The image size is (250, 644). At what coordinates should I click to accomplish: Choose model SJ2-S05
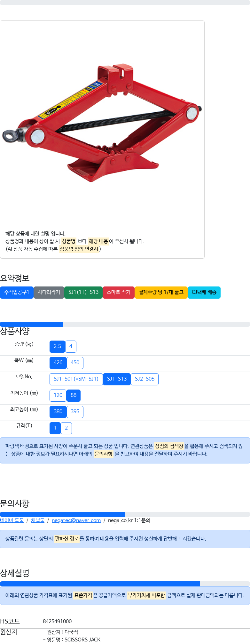pyautogui.click(x=145, y=379)
